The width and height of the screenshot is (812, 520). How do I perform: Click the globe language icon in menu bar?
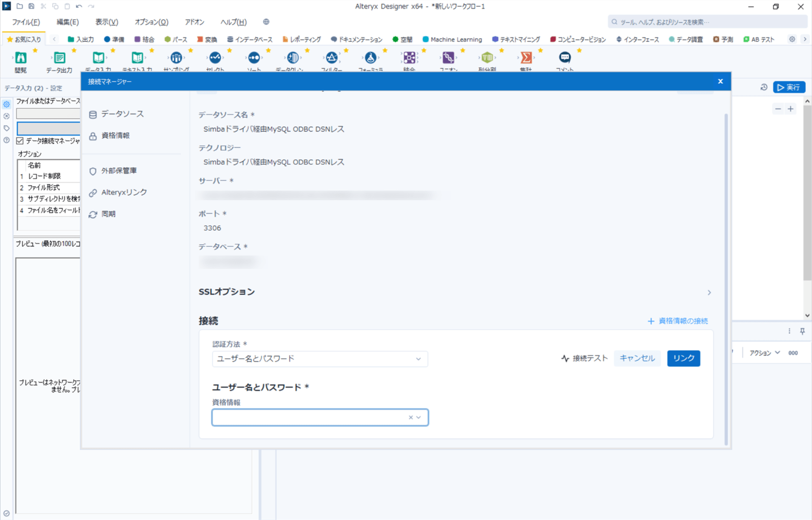(266, 22)
